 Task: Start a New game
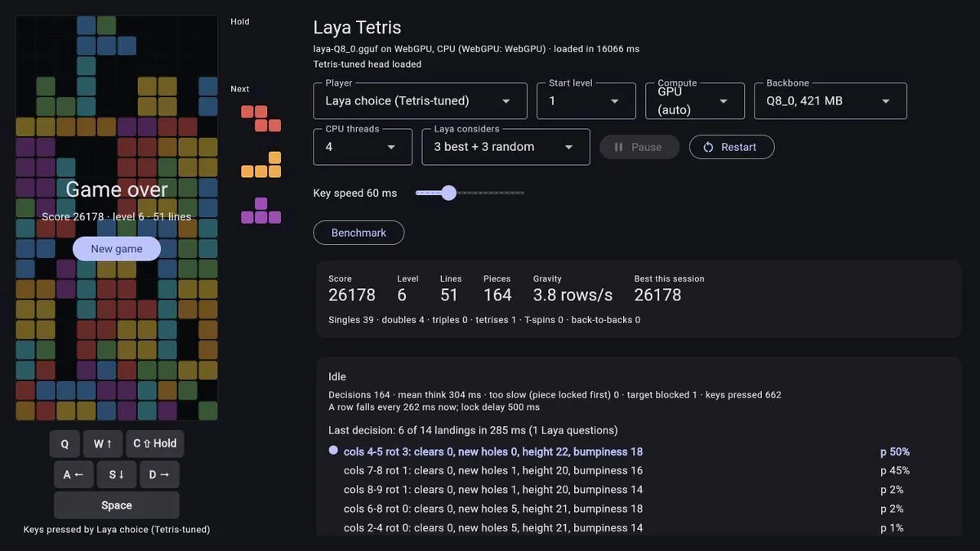pyautogui.click(x=117, y=249)
